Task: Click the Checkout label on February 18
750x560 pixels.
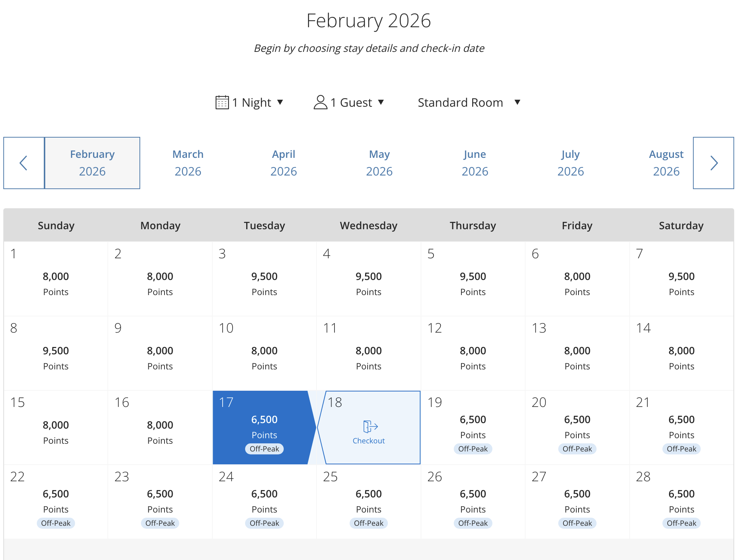Action: 369,441
